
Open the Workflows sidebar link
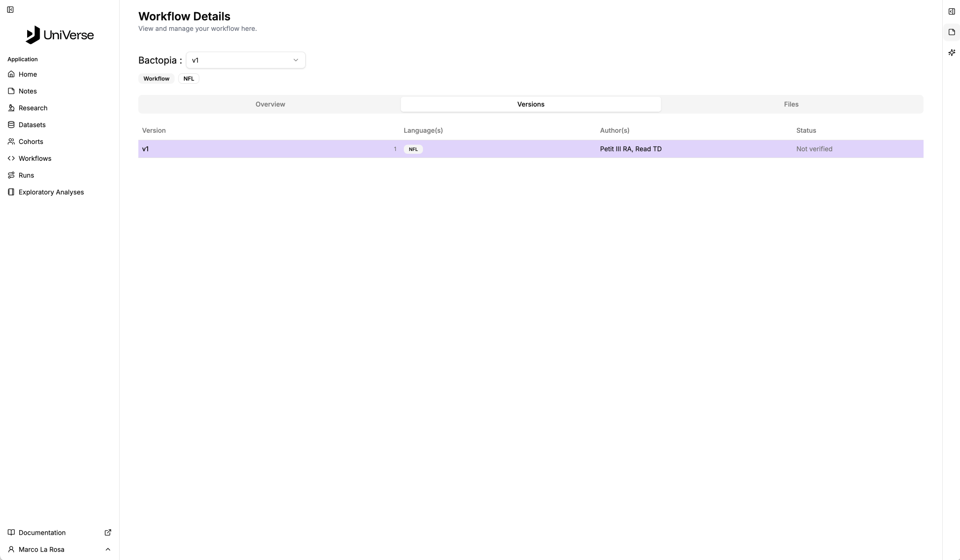click(x=35, y=158)
